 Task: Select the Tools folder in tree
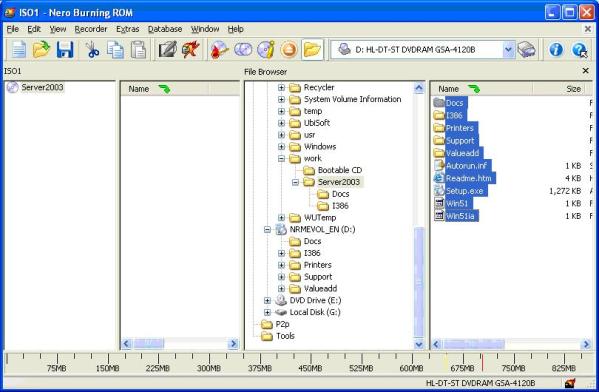[x=285, y=336]
